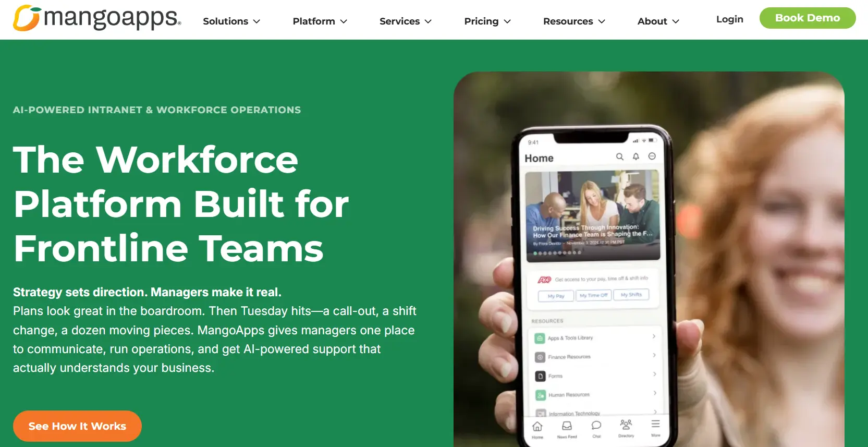Screen dimensions: 868x447
Task: Tap the notification bell in phone mockup
Action: click(x=635, y=156)
